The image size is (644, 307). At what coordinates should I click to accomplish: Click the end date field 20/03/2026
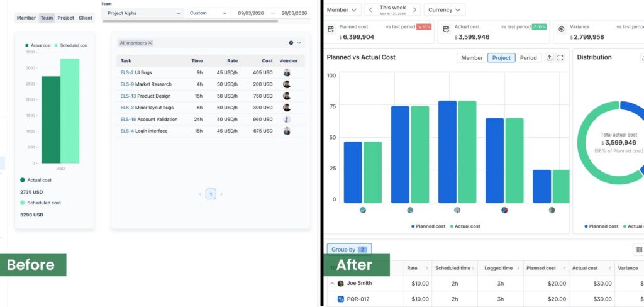point(294,13)
